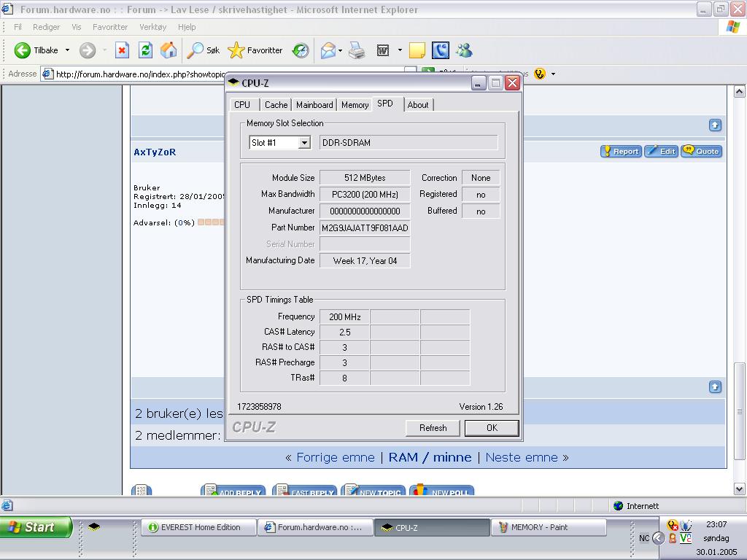Open dropdown arrow beside mail icon
This screenshot has width=747, height=560.
point(340,50)
